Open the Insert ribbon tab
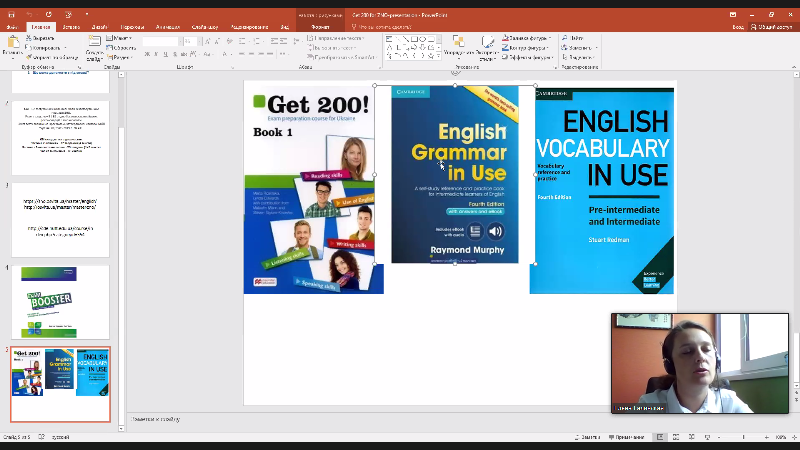 [x=71, y=28]
